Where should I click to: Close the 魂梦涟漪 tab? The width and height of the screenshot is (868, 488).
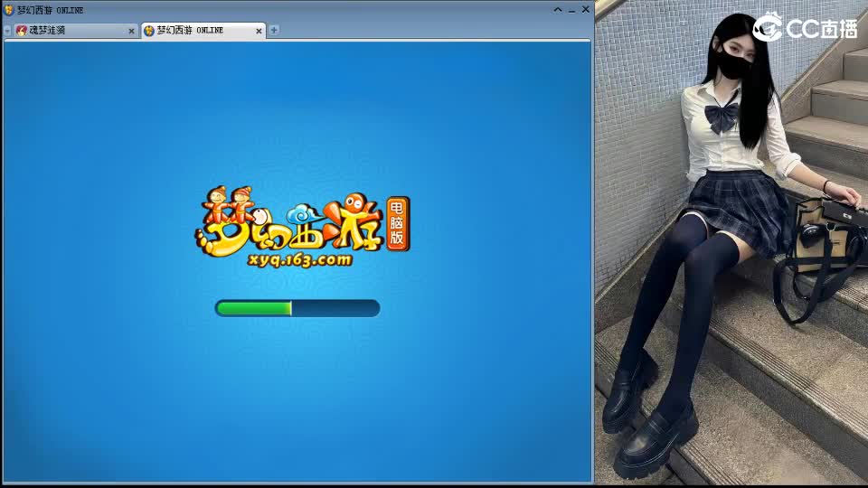point(131,31)
